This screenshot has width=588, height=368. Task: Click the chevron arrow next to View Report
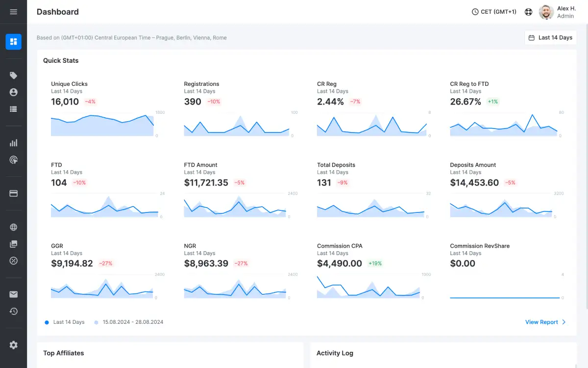(x=564, y=322)
